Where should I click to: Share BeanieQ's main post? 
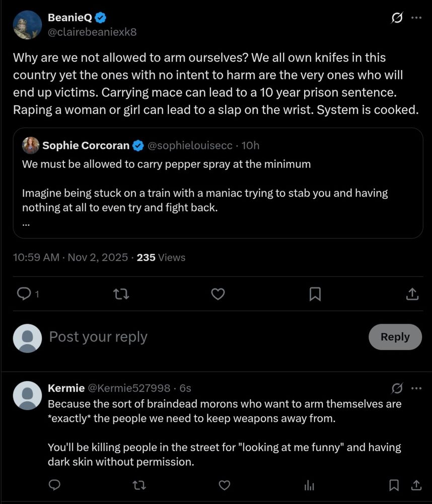click(x=411, y=294)
